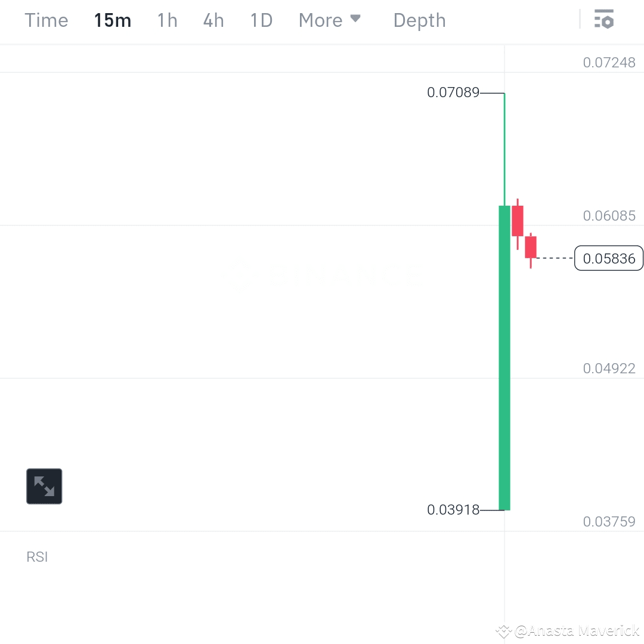Open the Time view

click(x=46, y=20)
